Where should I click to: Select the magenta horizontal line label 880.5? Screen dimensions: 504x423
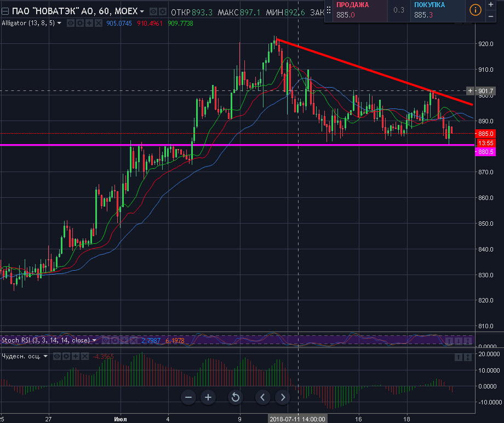(486, 152)
